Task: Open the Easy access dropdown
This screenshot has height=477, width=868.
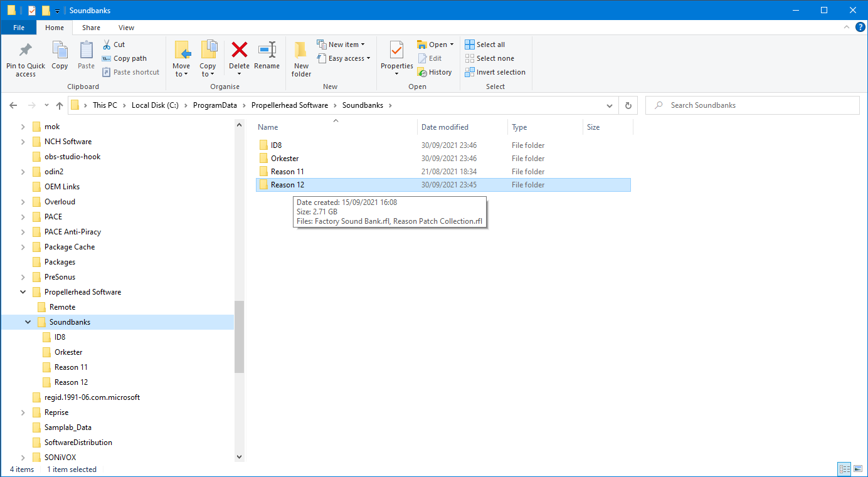Action: click(x=343, y=58)
